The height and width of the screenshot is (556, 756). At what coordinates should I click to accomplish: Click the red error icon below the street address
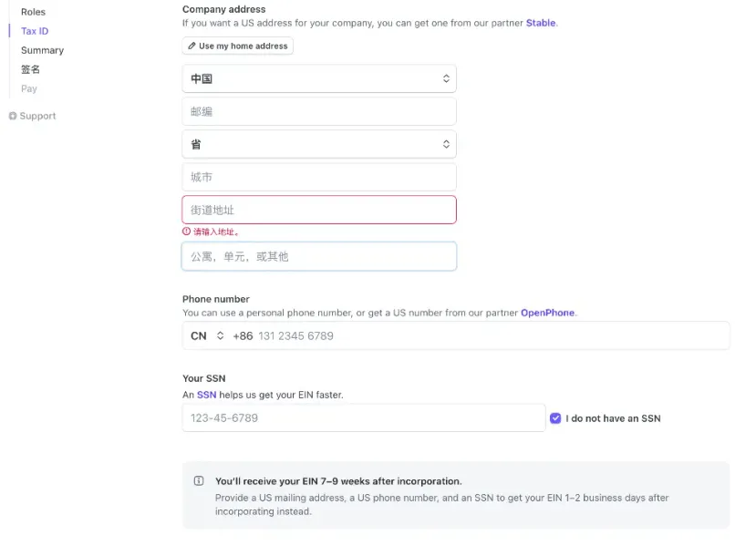click(x=186, y=232)
